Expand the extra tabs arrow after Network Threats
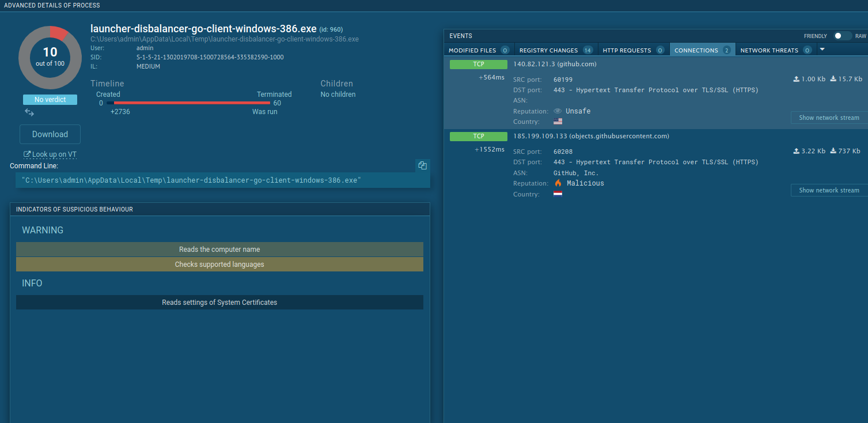Screen dimensions: 868x423 coord(822,50)
